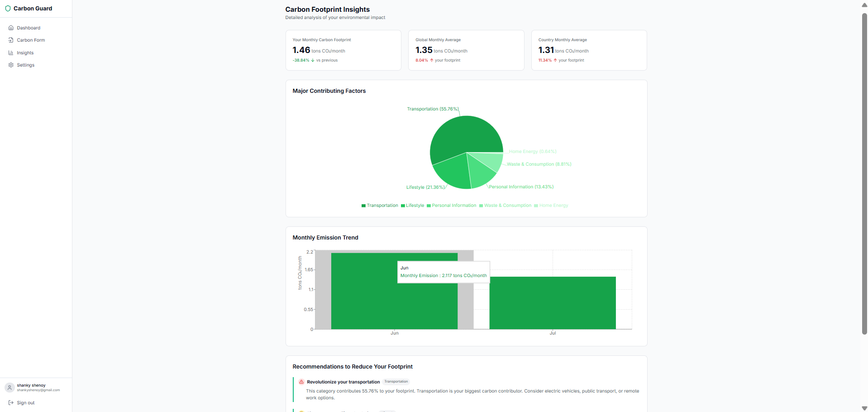The width and height of the screenshot is (868, 412).
Task: Click the "1.35" global average value
Action: point(424,50)
